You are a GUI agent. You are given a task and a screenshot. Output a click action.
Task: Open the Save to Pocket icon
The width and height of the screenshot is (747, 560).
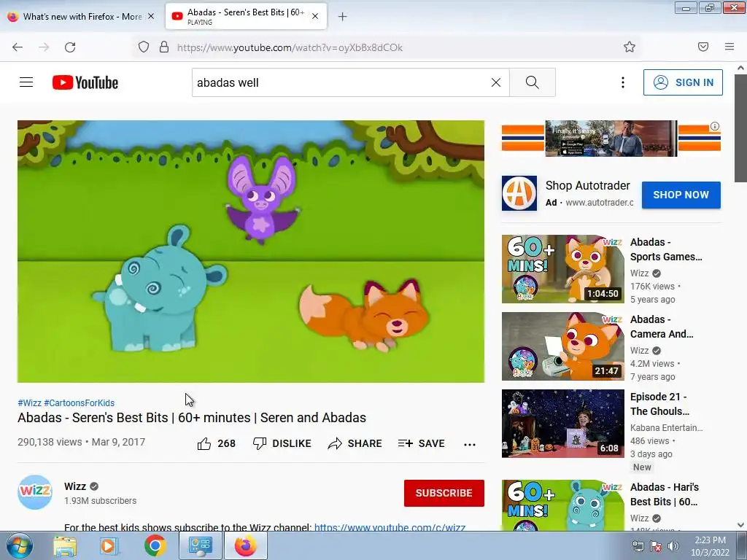point(703,47)
